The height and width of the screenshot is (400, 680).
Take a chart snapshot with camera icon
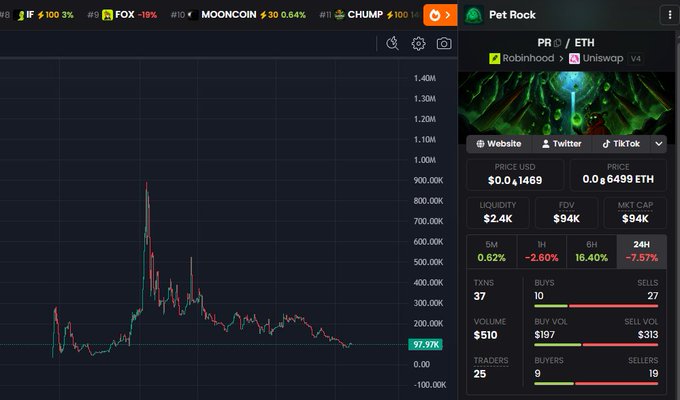tap(444, 43)
